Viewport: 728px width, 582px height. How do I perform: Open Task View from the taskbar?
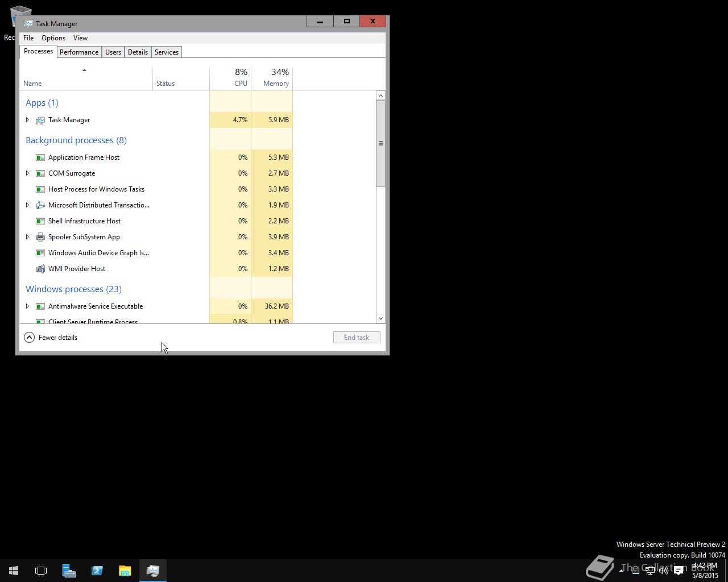click(x=41, y=571)
